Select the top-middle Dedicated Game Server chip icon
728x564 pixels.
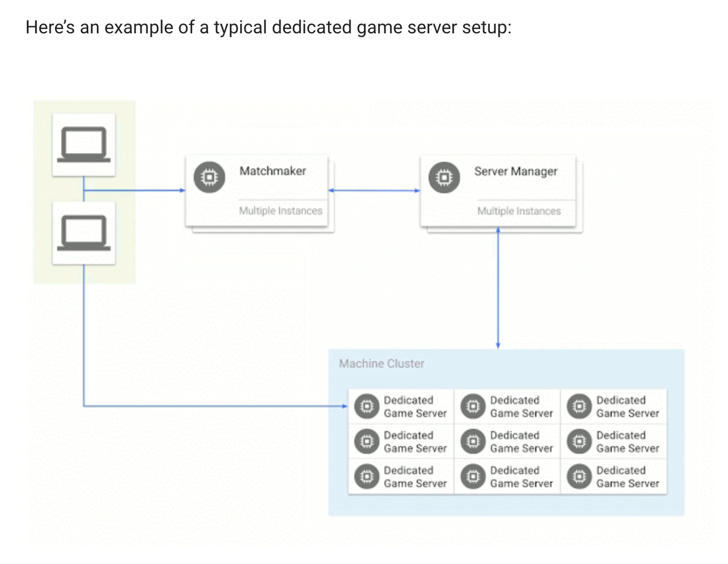pyautogui.click(x=472, y=406)
